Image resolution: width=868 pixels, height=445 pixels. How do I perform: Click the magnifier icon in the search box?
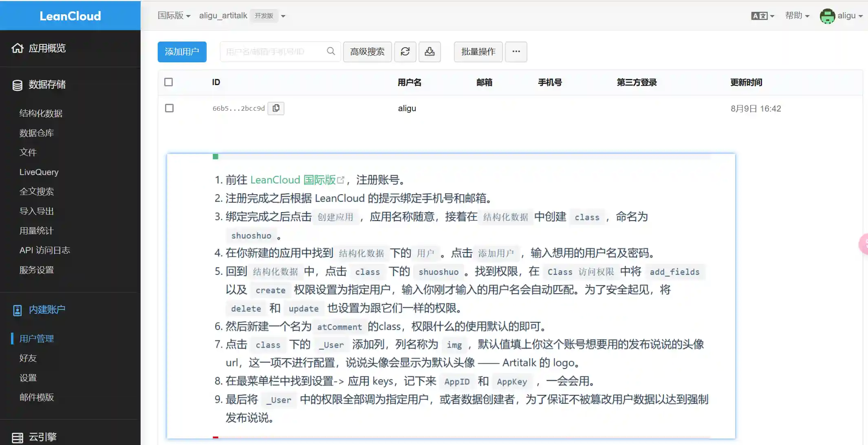(x=330, y=51)
